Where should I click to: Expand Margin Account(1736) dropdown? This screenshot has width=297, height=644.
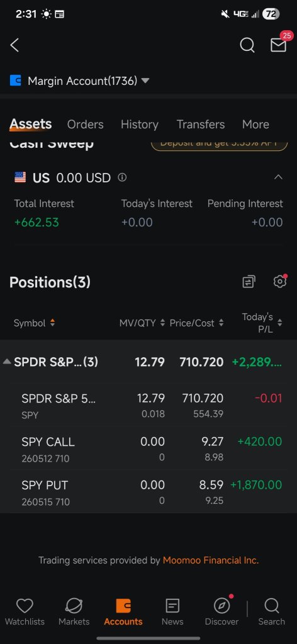pyautogui.click(x=80, y=81)
